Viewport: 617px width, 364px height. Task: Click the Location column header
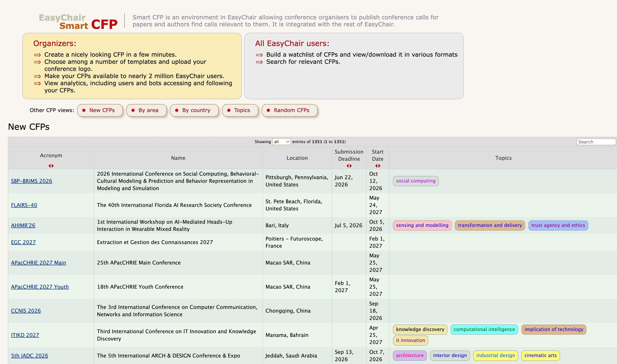click(x=297, y=158)
